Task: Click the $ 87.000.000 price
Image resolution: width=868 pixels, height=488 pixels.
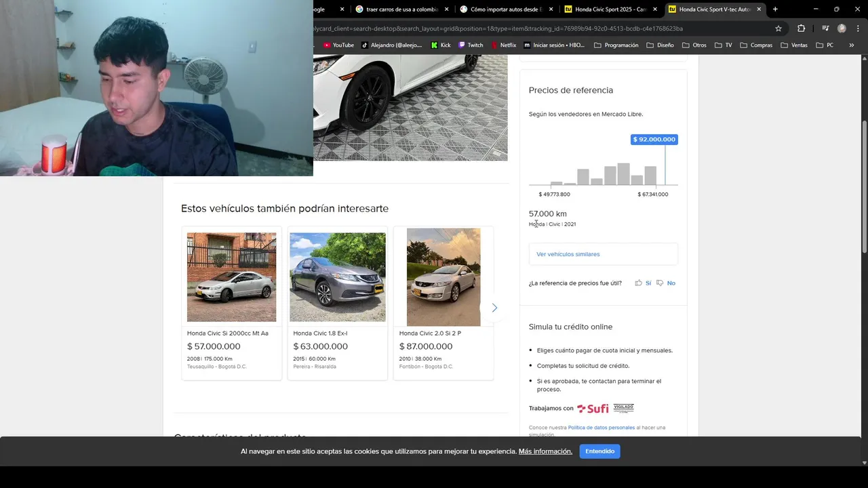Action: (x=426, y=346)
